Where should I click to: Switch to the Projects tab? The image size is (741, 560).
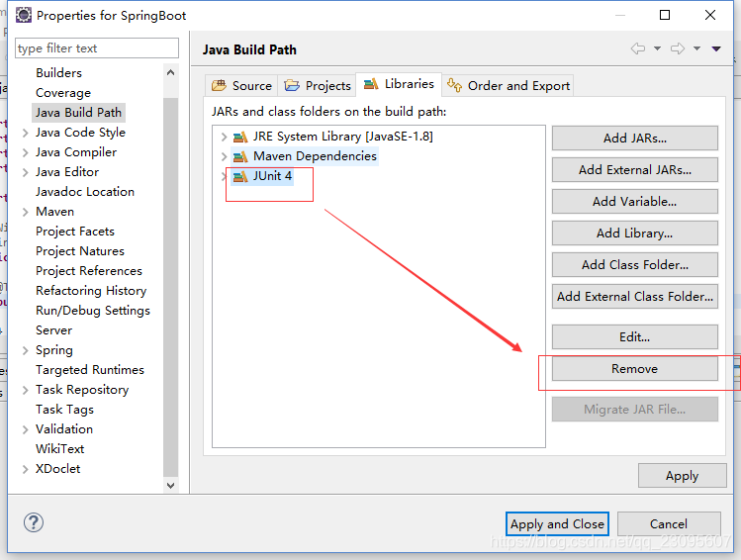(x=317, y=85)
